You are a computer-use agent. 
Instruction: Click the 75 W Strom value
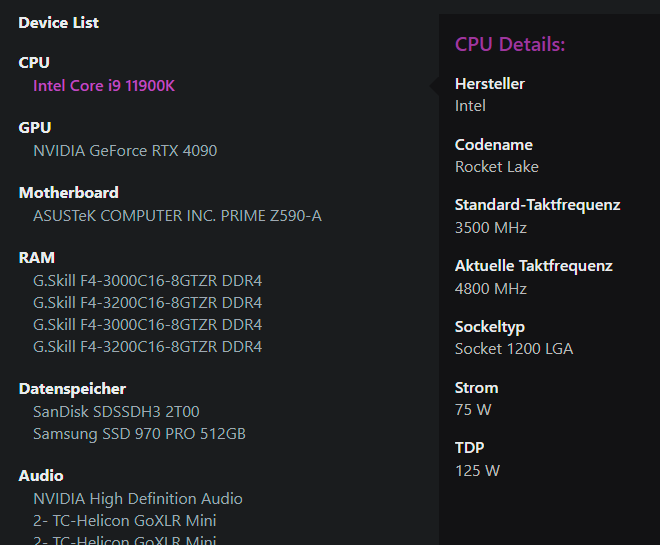(473, 410)
